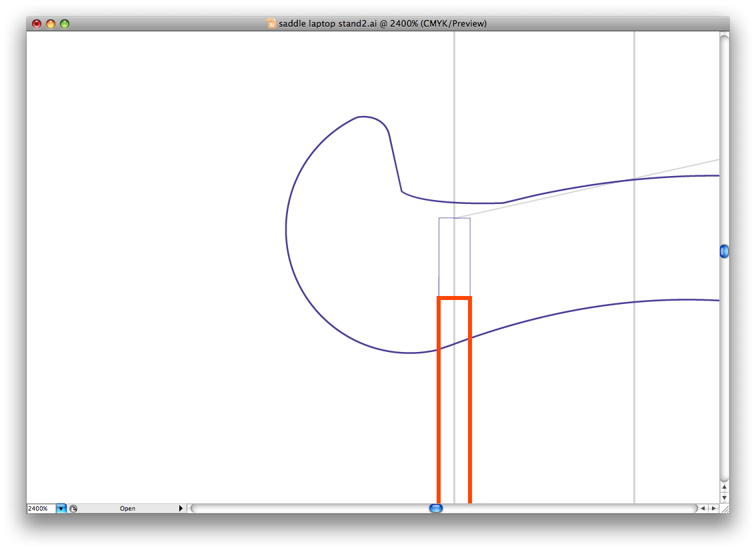The image size is (756, 550).
Task: Zoom the window with green button
Action: pyautogui.click(x=65, y=23)
